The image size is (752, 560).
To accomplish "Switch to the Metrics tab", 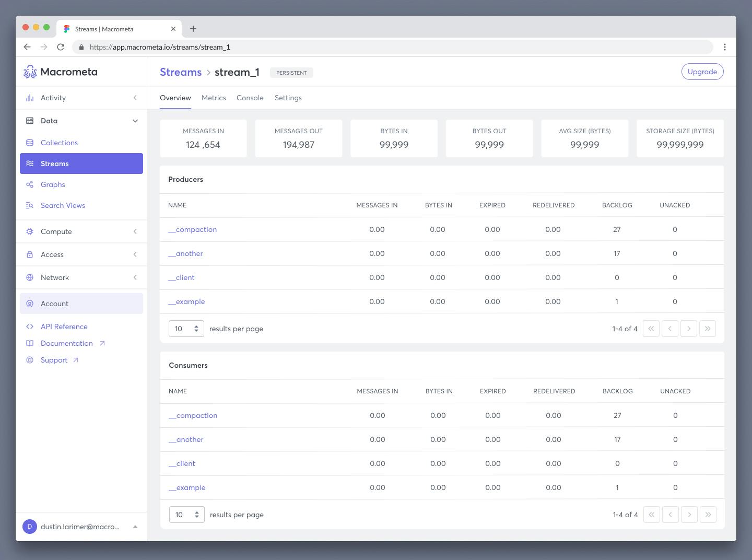I will (x=214, y=98).
